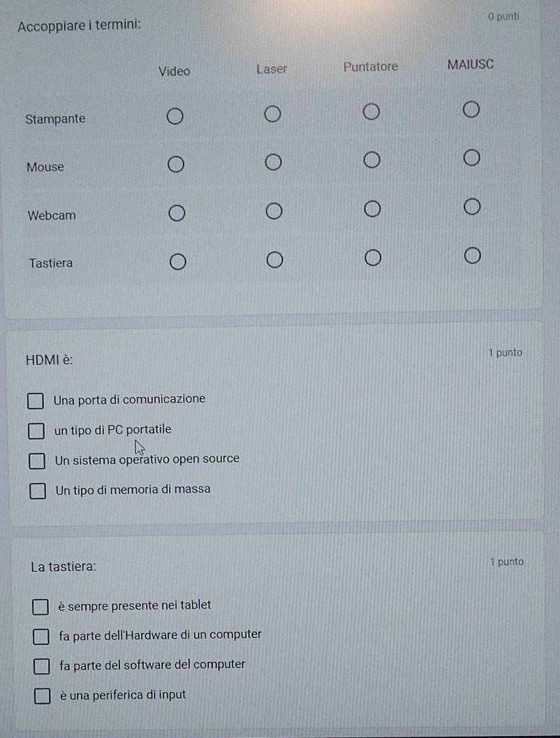560x738 pixels.
Task: Pick Puntatore for the Webcam row
Action: point(372,209)
